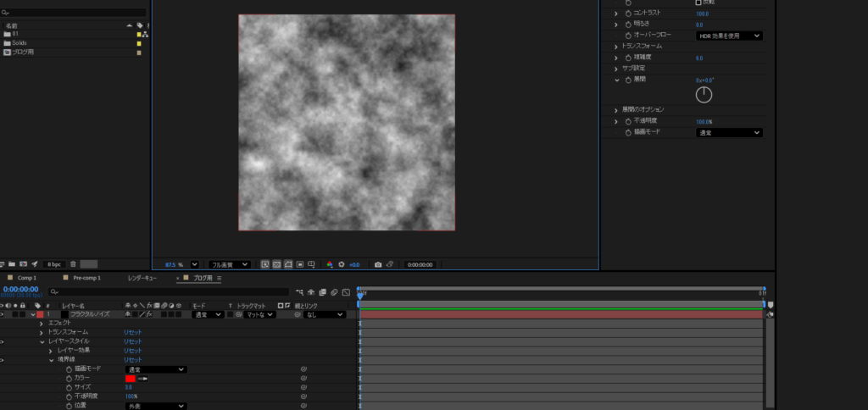This screenshot has width=868, height=410.
Task: Click the snapshot camera icon in viewer
Action: [x=378, y=264]
